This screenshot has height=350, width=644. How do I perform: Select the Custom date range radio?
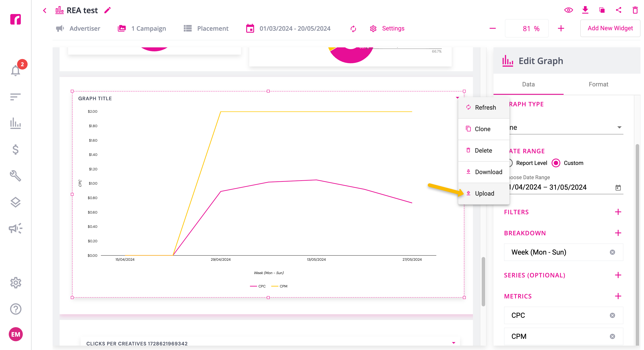pyautogui.click(x=556, y=163)
